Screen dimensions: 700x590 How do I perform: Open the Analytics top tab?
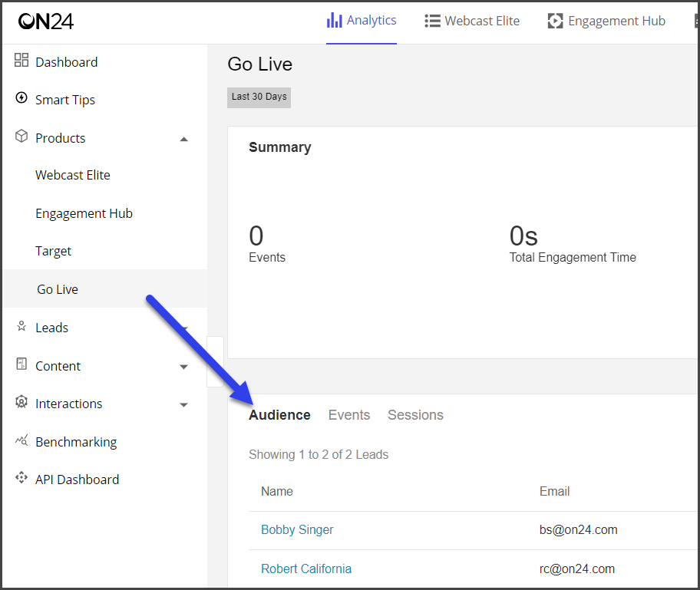(x=362, y=21)
